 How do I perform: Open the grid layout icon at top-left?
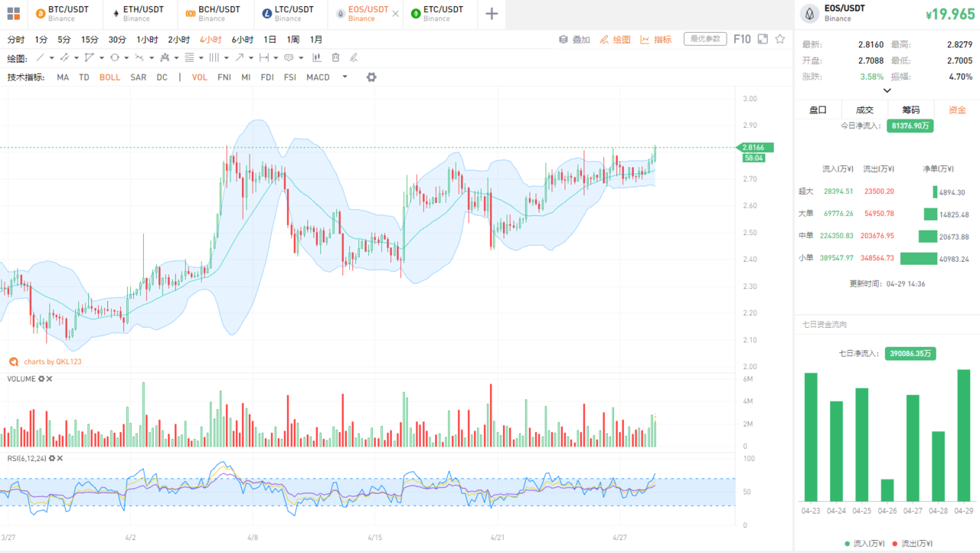pos(13,13)
